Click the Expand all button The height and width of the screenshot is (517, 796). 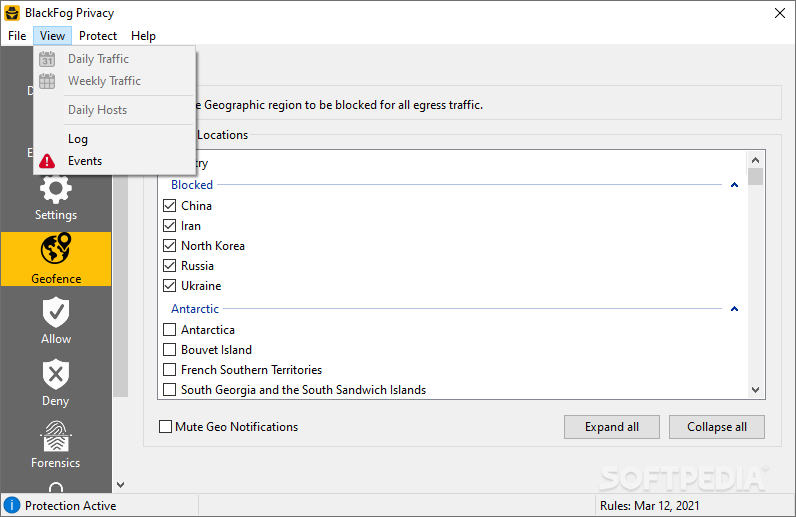pos(612,427)
